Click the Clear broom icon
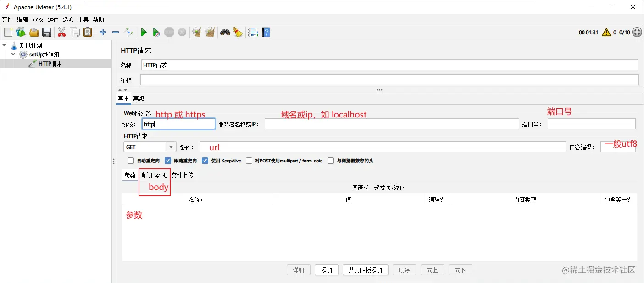This screenshot has width=644, height=283. point(197,32)
